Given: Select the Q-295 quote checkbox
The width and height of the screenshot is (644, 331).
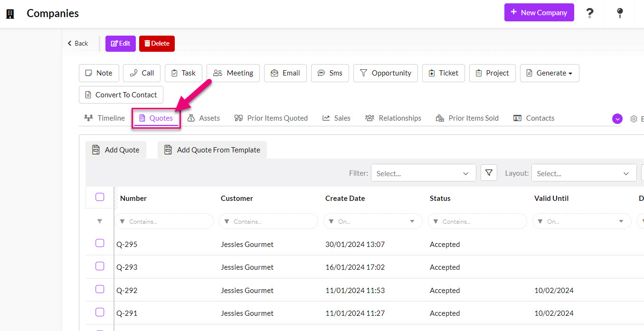Looking at the screenshot, I should click(100, 243).
